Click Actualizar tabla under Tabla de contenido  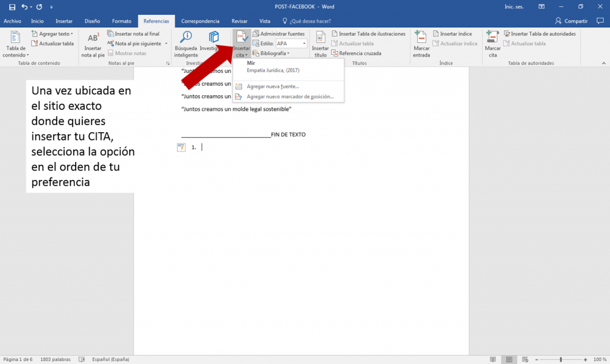click(52, 43)
